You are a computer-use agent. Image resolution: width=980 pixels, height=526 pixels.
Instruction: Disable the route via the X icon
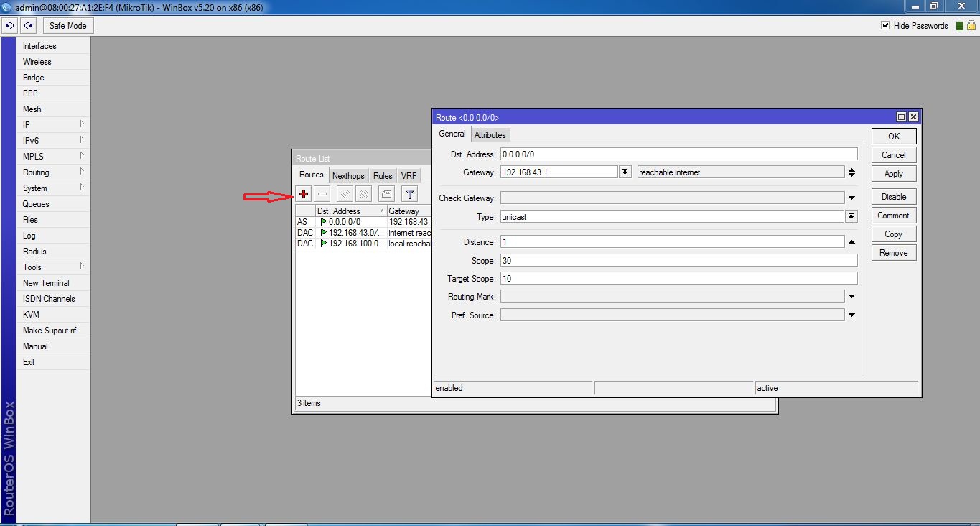363,193
